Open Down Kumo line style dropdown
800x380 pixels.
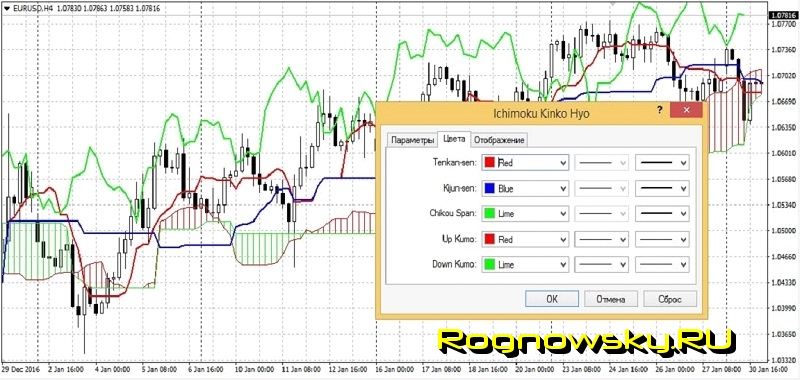tap(602, 265)
